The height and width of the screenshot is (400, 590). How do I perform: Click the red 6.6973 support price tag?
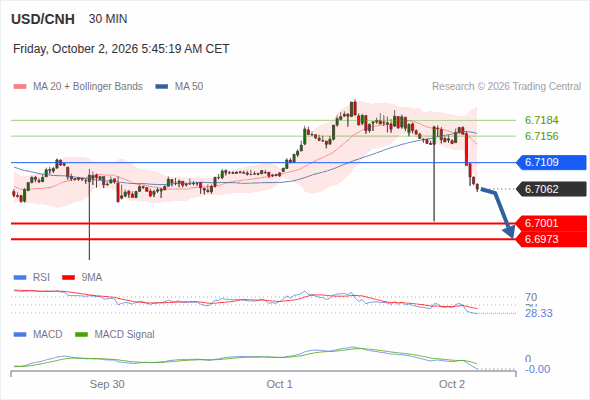(551, 239)
